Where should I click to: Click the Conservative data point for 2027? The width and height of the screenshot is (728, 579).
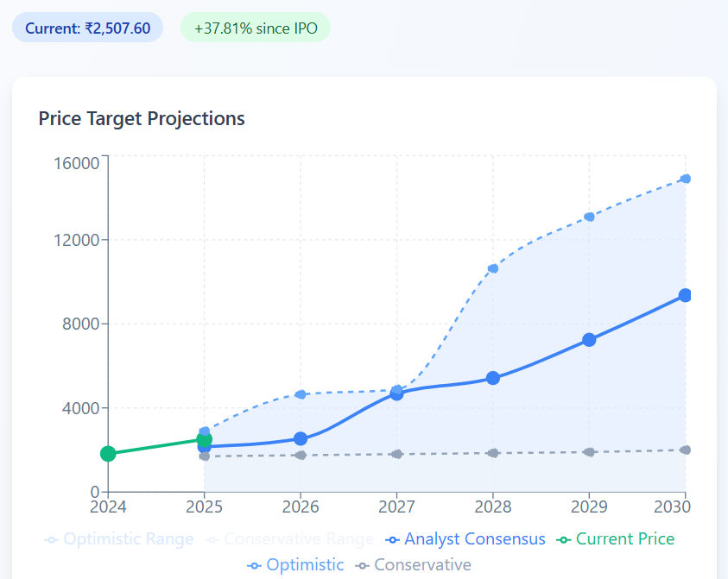pyautogui.click(x=397, y=454)
